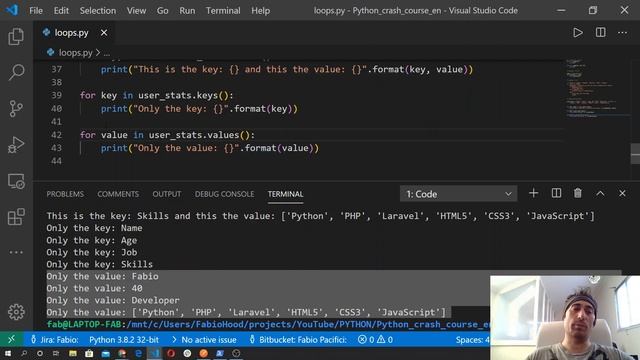Show additional activity bar views (ellipsis)

click(16, 252)
